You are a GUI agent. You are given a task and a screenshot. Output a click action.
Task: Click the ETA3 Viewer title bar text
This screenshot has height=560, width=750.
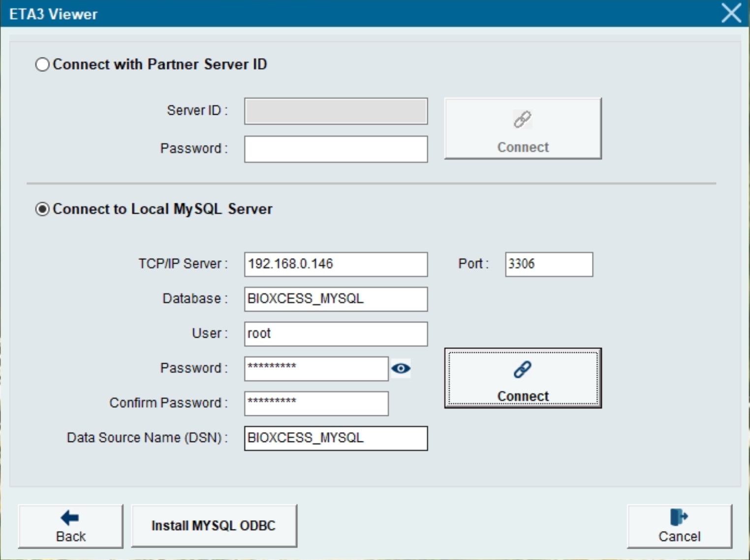54,14
